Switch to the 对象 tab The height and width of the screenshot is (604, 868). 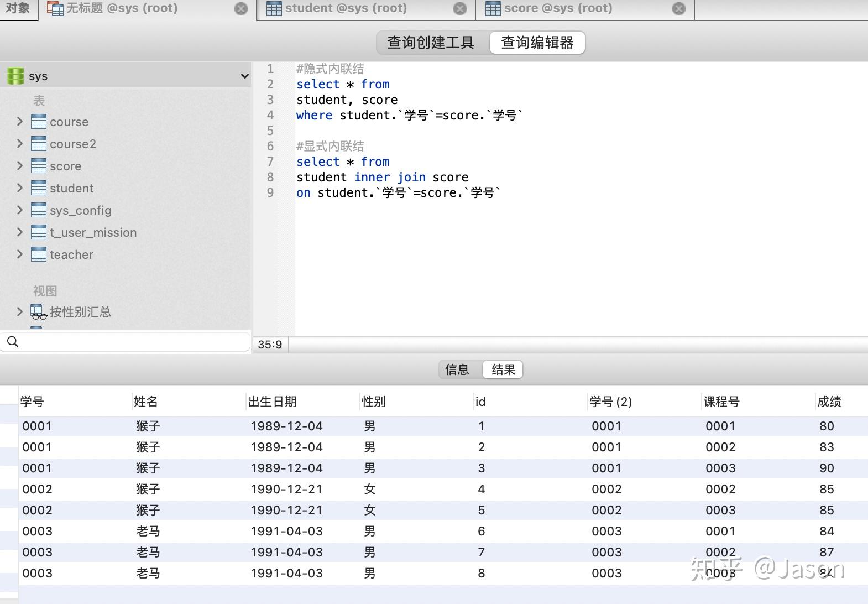pyautogui.click(x=18, y=8)
